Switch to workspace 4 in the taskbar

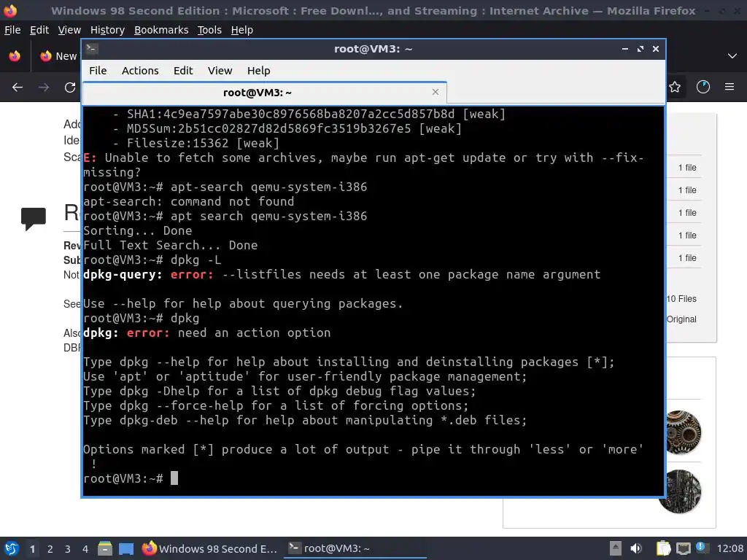(x=85, y=549)
